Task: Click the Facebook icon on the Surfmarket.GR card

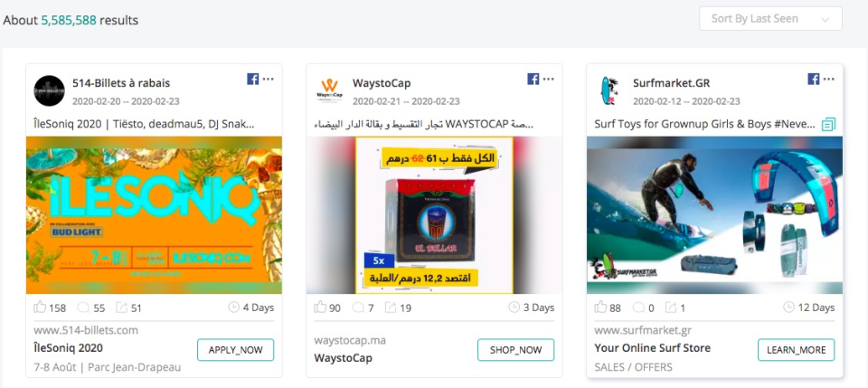Action: point(813,80)
